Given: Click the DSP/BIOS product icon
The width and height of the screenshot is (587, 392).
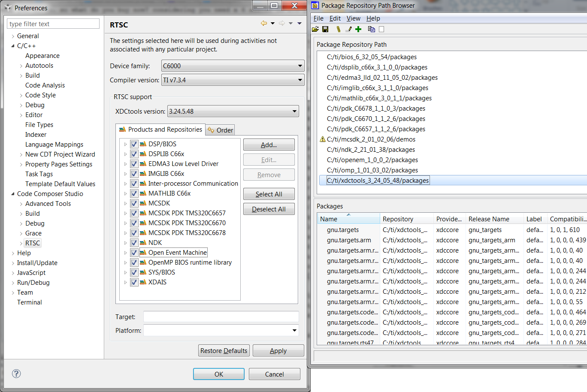Looking at the screenshot, I should pyautogui.click(x=143, y=144).
